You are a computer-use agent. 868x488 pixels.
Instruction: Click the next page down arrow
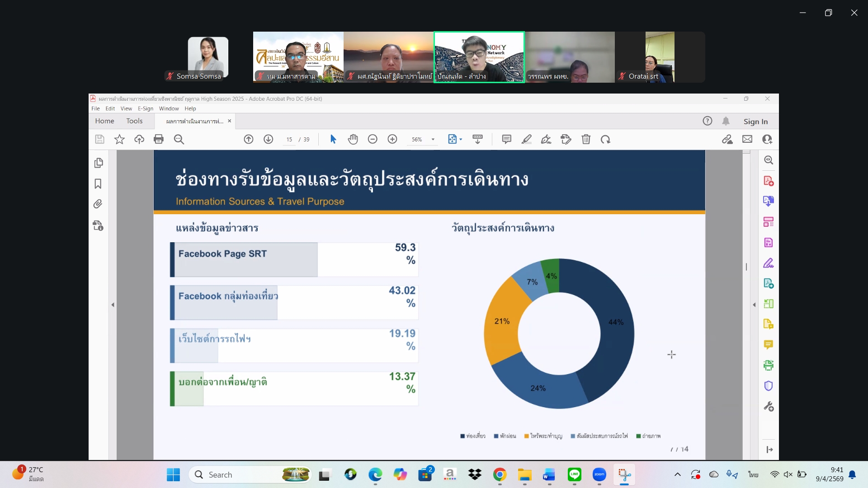tap(269, 139)
